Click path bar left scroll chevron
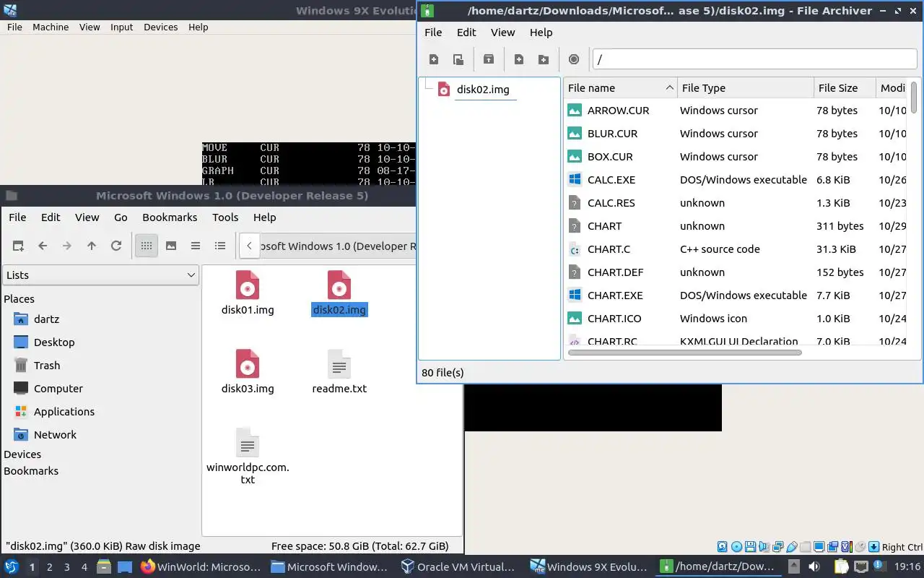The height and width of the screenshot is (578, 924). (249, 246)
